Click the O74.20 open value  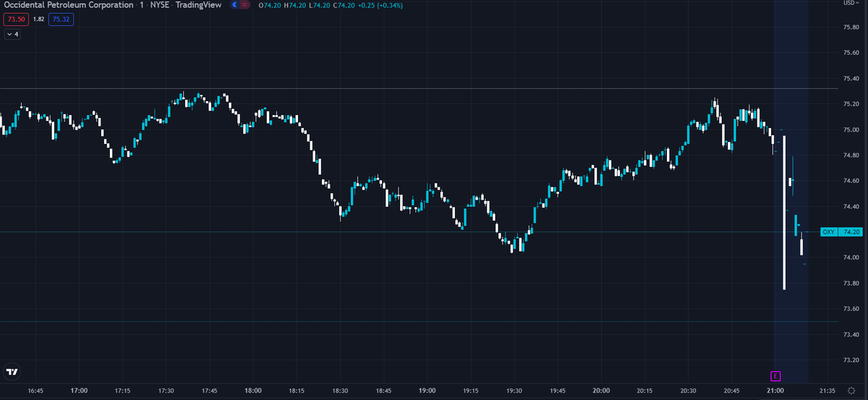(x=271, y=5)
